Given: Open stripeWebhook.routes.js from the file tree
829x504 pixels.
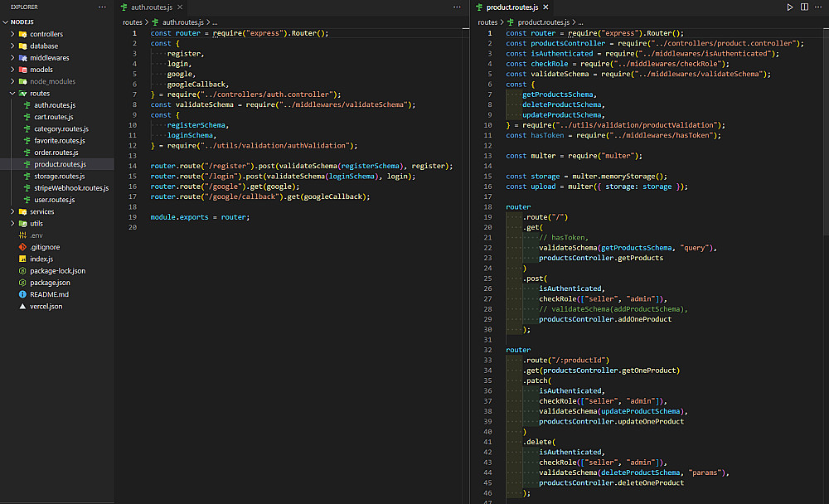Looking at the screenshot, I should [x=70, y=188].
